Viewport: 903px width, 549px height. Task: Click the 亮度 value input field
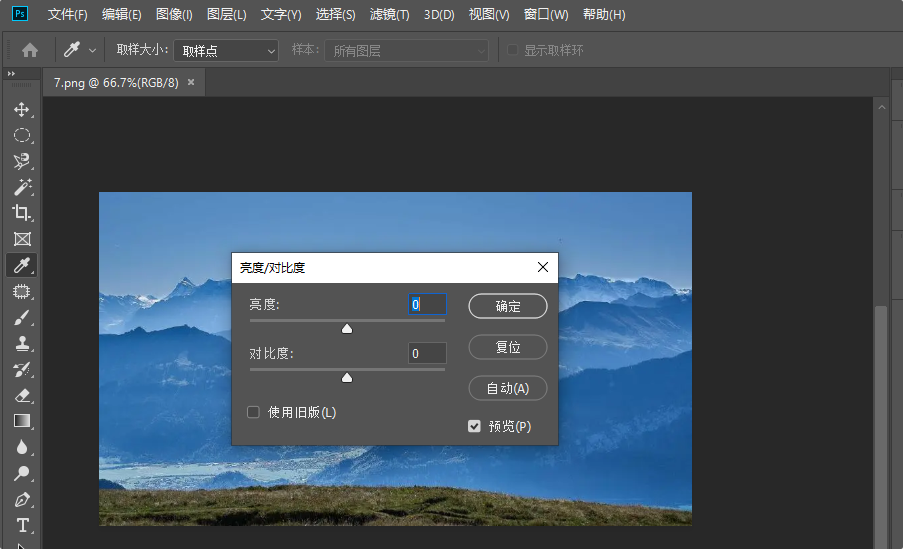[x=427, y=304]
